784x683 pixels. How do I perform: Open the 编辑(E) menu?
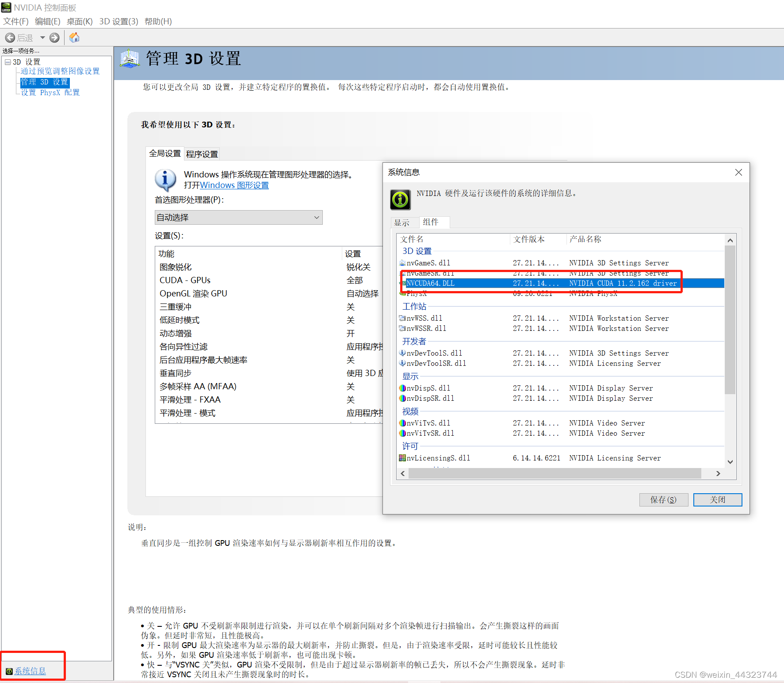(47, 21)
